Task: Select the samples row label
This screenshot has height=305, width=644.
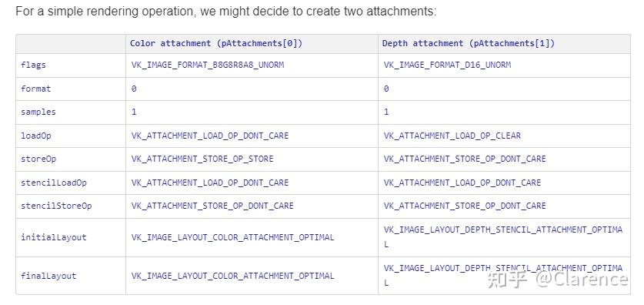Action: click(38, 112)
